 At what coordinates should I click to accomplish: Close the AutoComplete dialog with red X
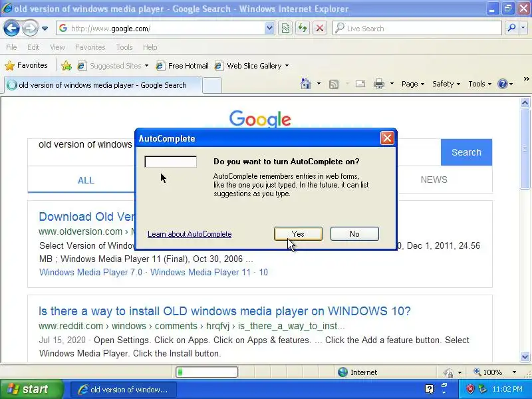(387, 138)
